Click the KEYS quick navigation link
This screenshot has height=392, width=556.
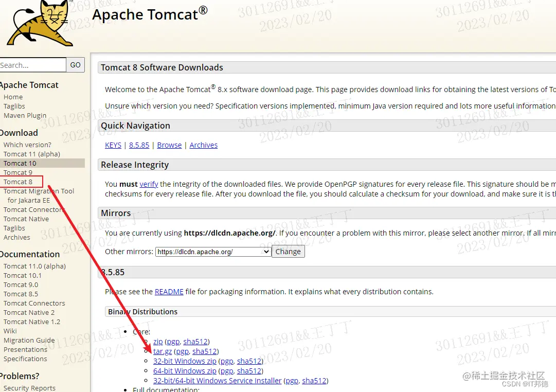[113, 145]
